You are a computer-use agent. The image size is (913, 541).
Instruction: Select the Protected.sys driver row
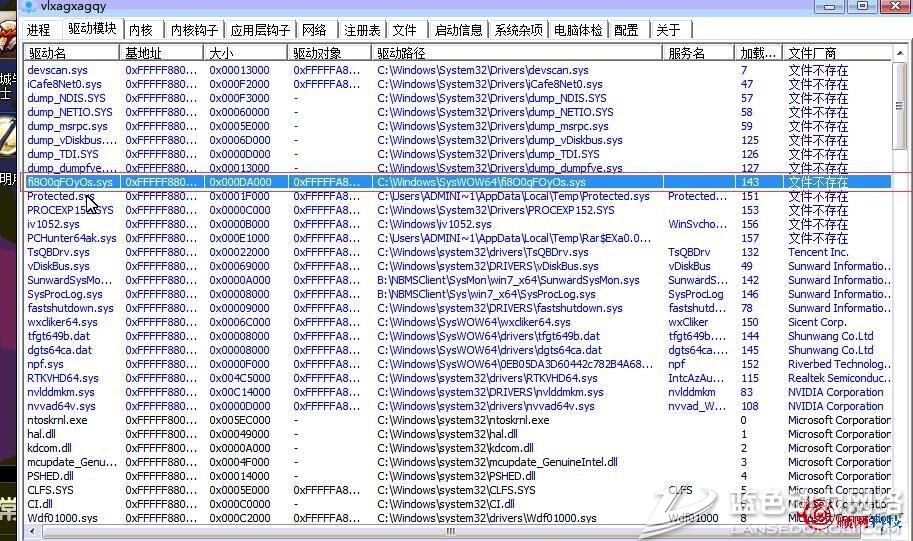coord(60,197)
